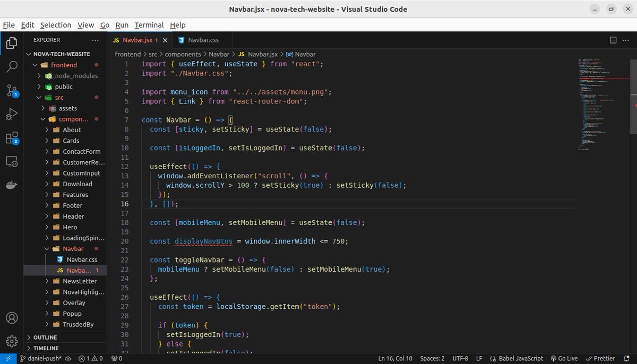Screen dimensions: 637x364
Task: Click the Navbar.jsx breadcrumb item
Action: [x=258, y=54]
